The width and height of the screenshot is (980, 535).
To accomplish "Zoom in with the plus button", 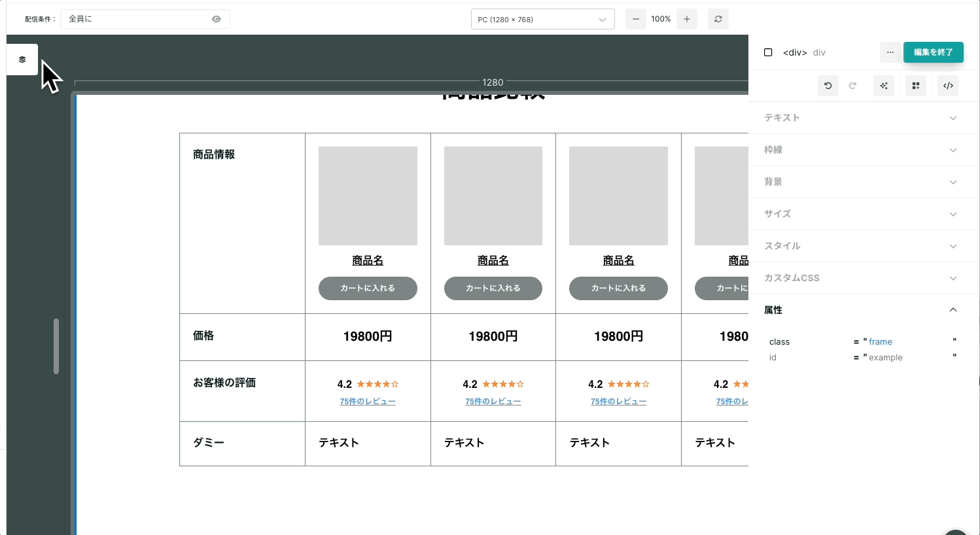I will point(687,19).
